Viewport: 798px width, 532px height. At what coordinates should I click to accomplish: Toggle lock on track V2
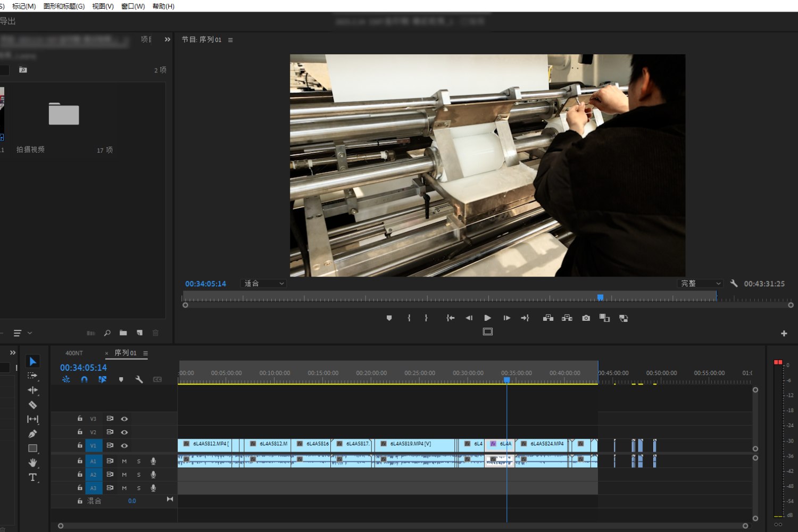pyautogui.click(x=80, y=432)
